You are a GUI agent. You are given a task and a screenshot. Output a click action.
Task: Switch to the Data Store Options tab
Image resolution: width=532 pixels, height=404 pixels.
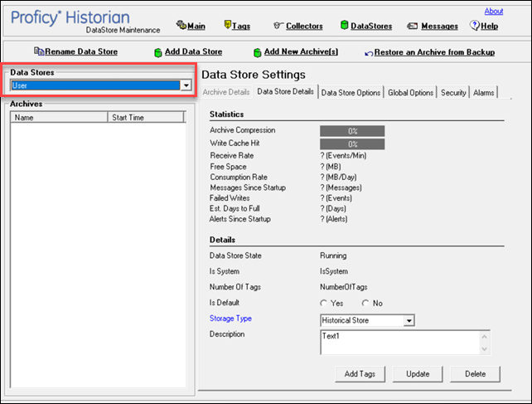tap(351, 92)
